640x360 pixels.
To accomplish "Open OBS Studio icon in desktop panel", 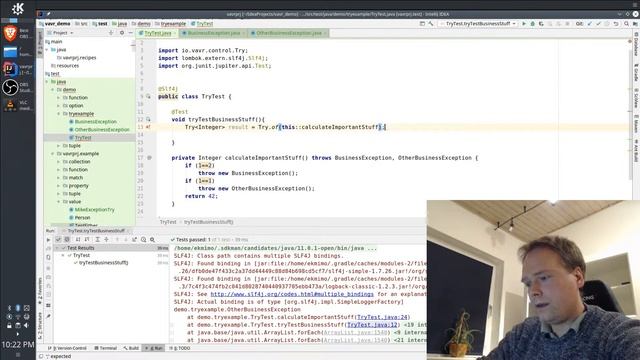I will (10, 87).
